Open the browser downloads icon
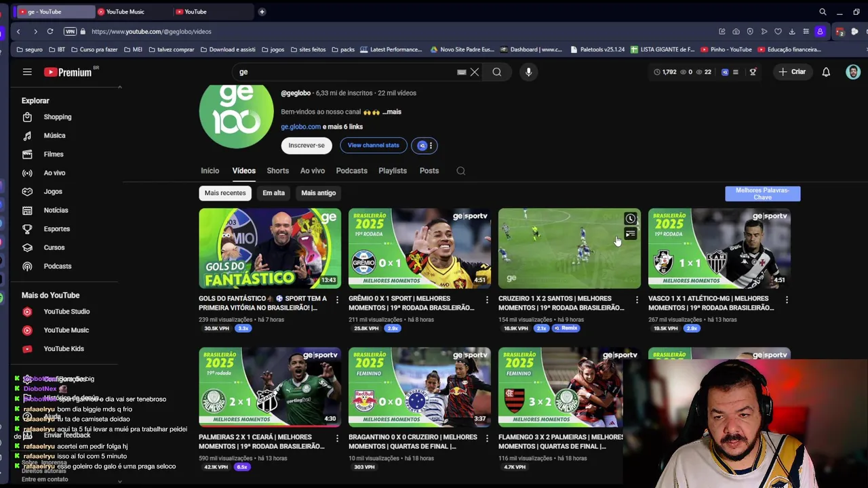This screenshot has height=488, width=868. [791, 31]
